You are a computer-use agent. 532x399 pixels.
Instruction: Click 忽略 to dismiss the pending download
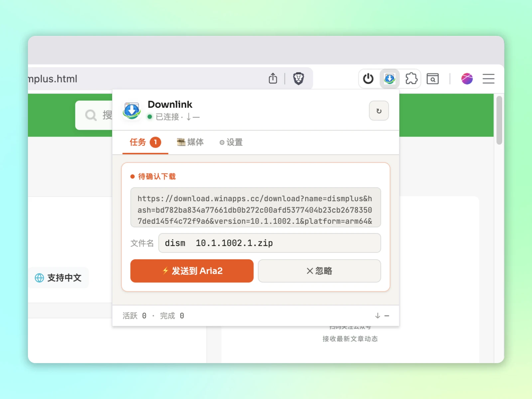point(319,271)
